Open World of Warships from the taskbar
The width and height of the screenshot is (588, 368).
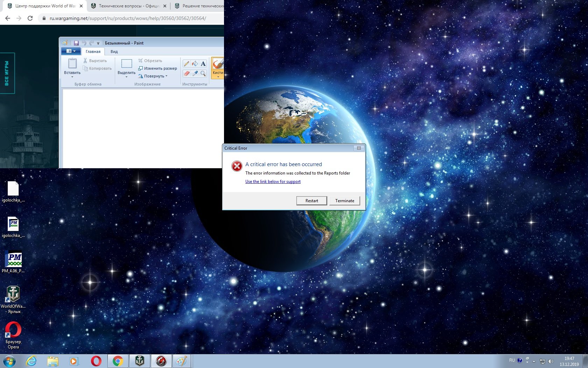coord(140,361)
